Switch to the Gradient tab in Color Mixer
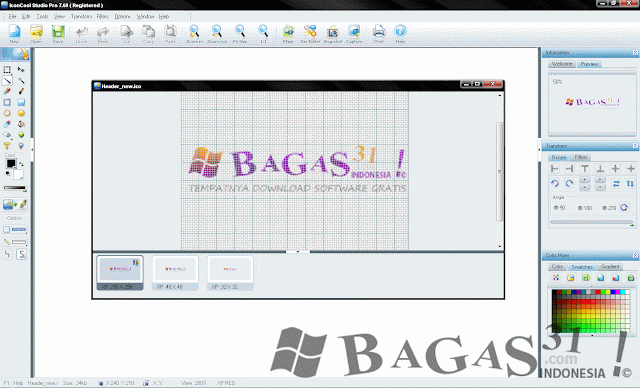The image size is (640, 388). point(610,266)
